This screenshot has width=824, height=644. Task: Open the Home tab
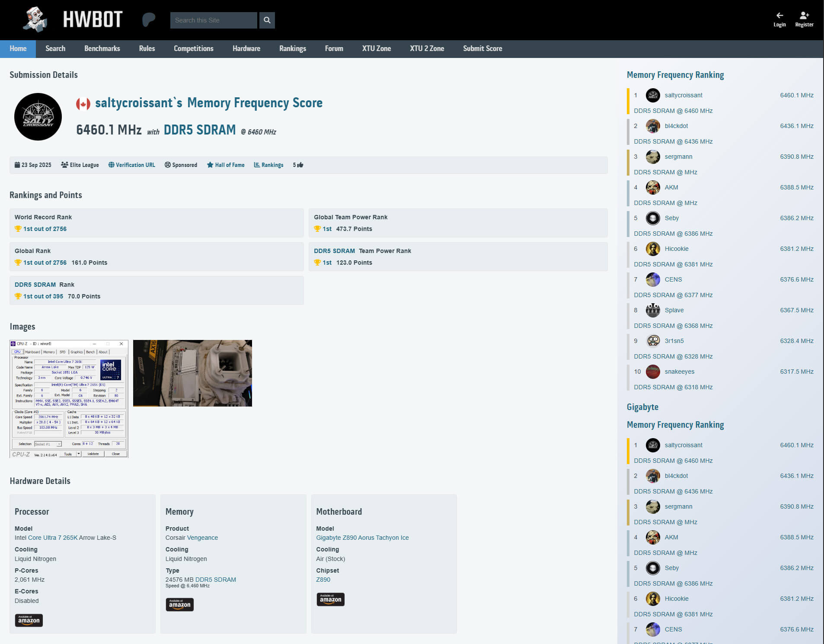pos(18,49)
